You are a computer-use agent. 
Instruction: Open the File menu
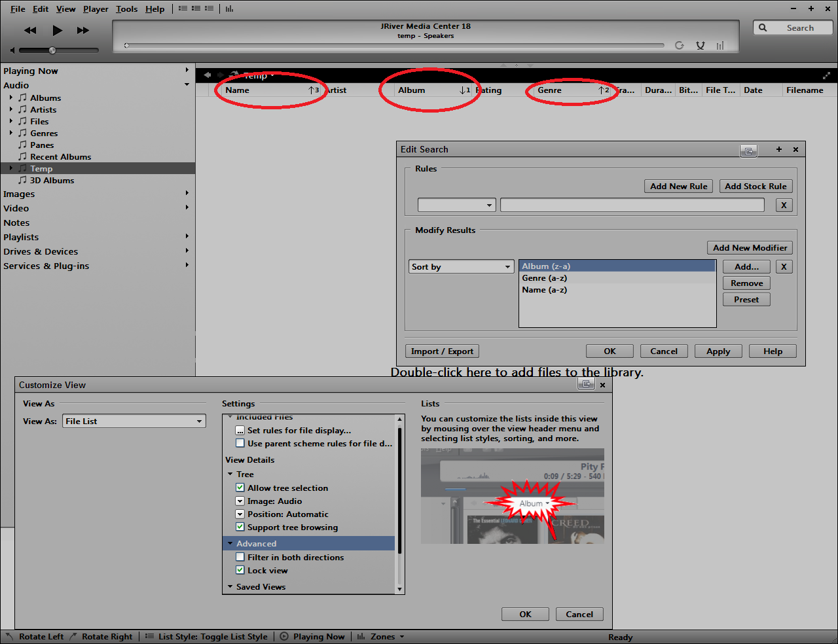(x=18, y=9)
